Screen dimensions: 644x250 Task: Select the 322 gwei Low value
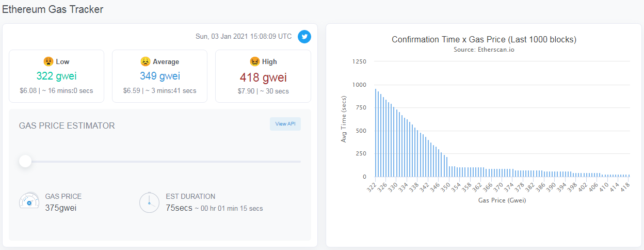point(57,76)
